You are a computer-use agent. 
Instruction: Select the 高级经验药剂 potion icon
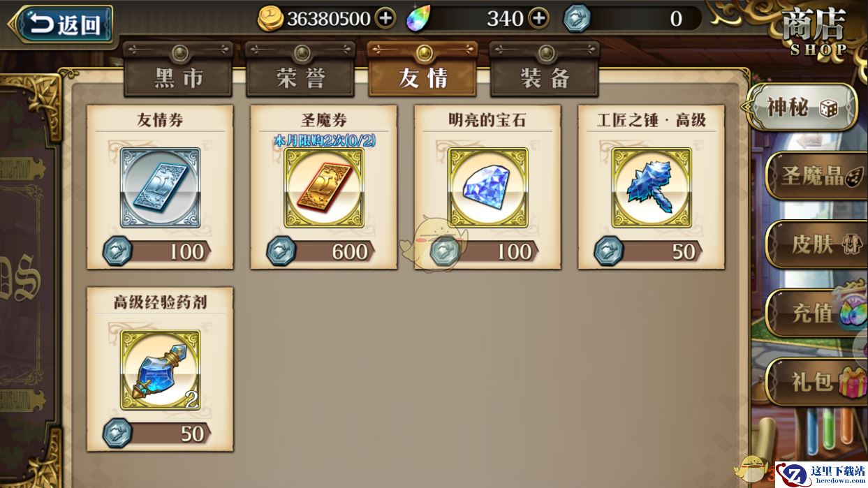[x=160, y=370]
